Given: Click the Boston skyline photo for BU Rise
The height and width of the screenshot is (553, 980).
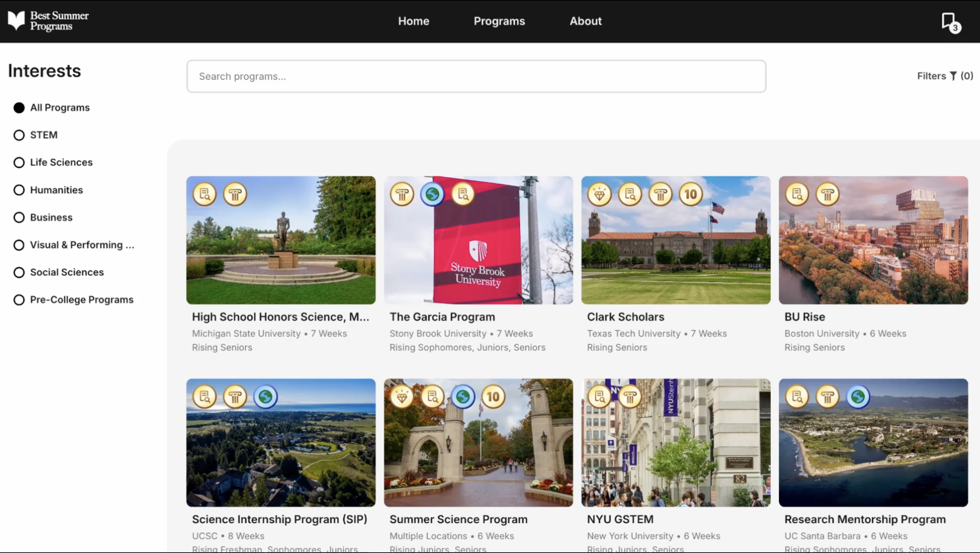Looking at the screenshot, I should click(873, 240).
